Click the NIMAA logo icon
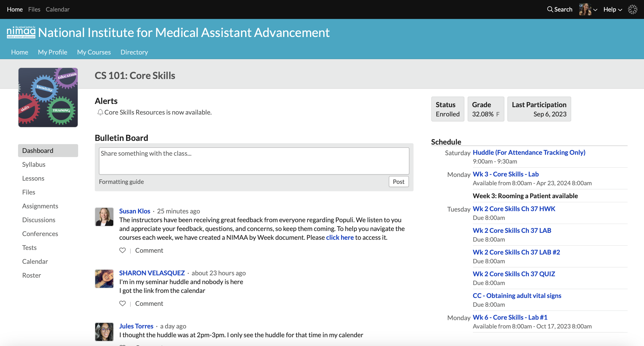Viewport: 644px width, 346px height. (21, 32)
